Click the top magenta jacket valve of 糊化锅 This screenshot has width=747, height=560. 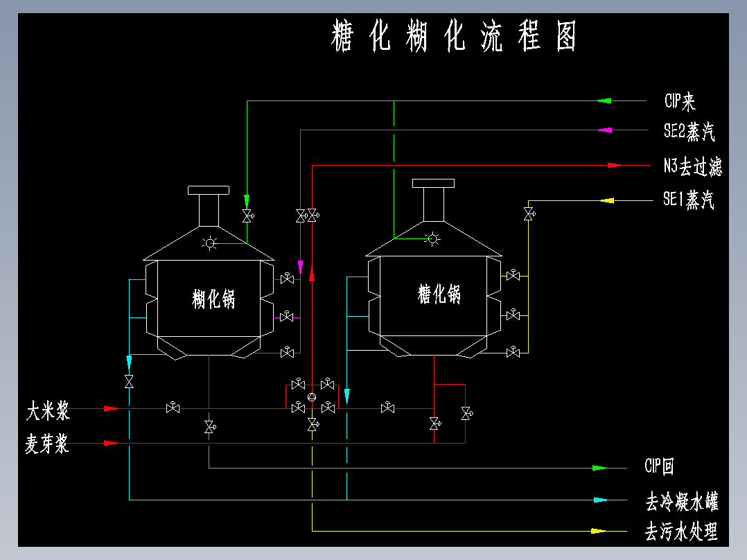pos(287,279)
